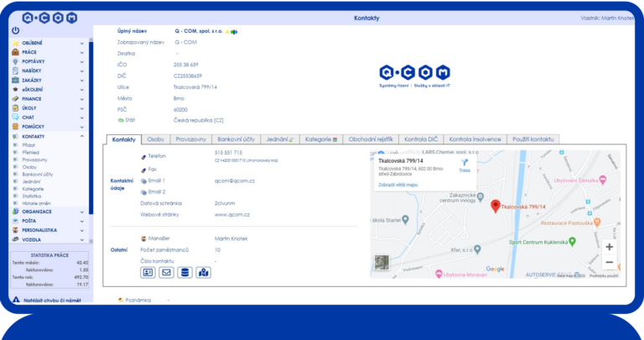Click the icon beside Email 1
Image resolution: width=644 pixels, height=340 pixels.
(143, 180)
